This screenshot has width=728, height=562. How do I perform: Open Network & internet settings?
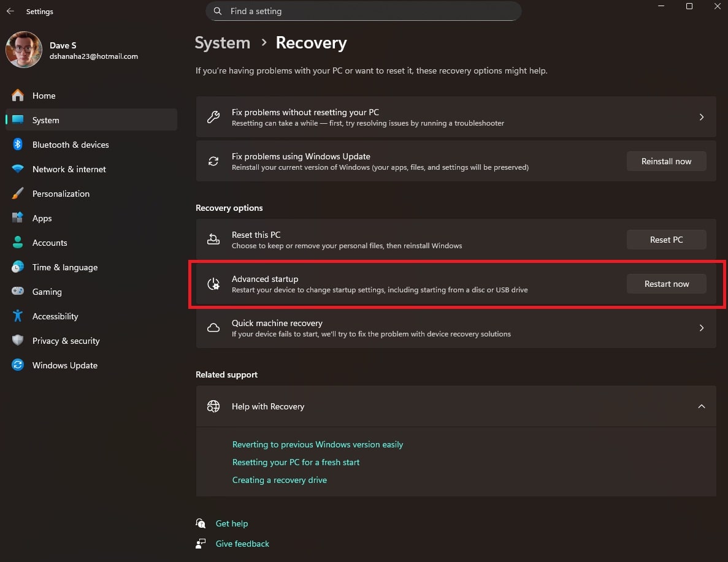point(17,169)
